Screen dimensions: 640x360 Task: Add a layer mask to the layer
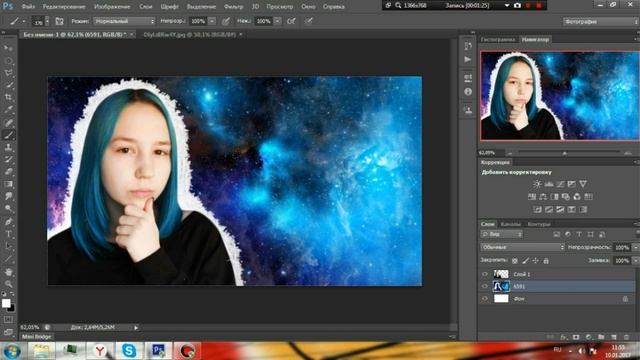576,337
